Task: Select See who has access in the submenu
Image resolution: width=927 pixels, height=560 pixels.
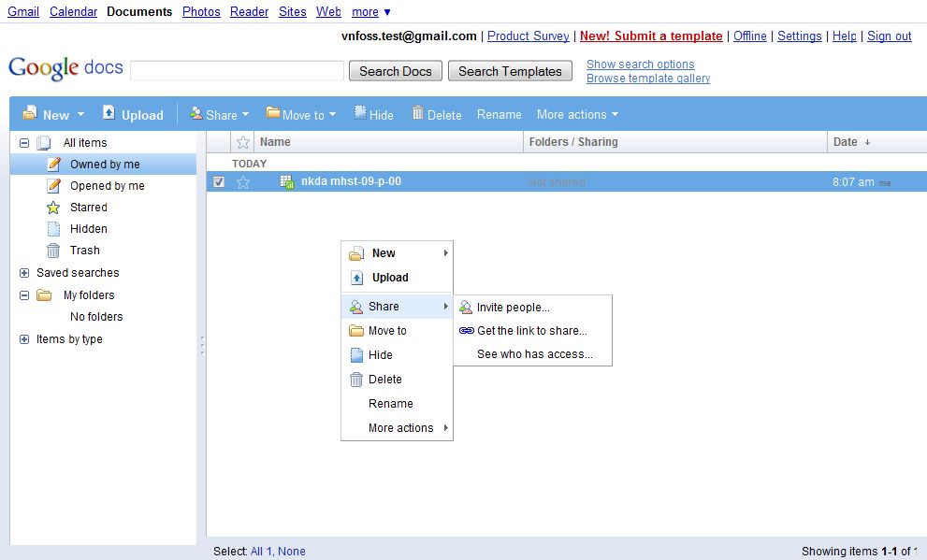Action: pos(534,354)
